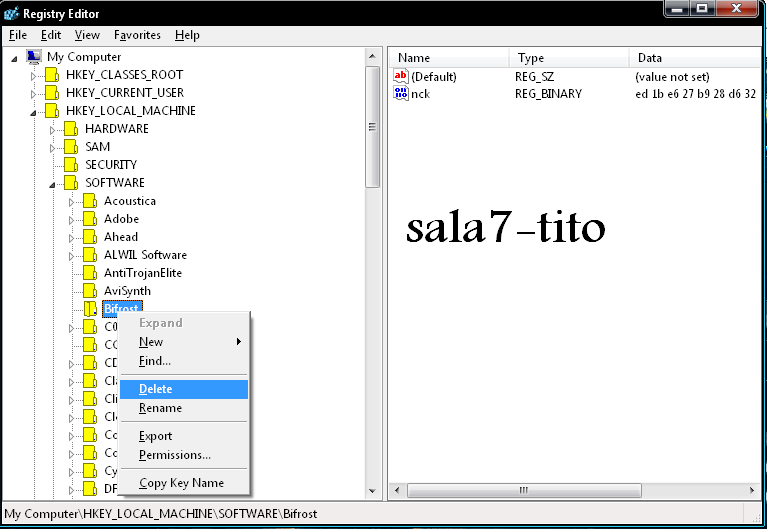Click the ALWIL Software folder icon
The image size is (767, 529).
pos(90,255)
